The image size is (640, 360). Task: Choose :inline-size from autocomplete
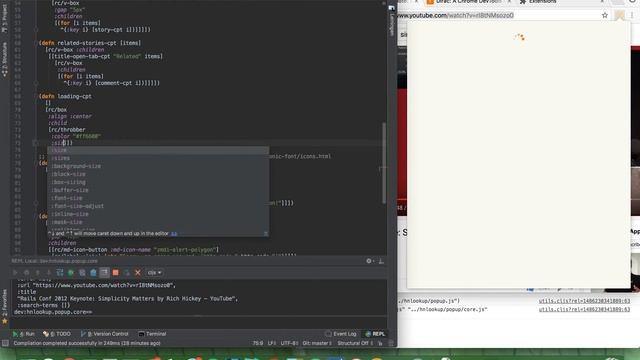point(158,214)
